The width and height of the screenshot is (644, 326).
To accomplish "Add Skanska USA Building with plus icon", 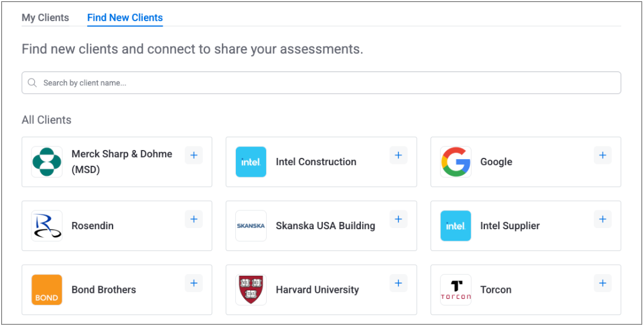I will [x=398, y=220].
